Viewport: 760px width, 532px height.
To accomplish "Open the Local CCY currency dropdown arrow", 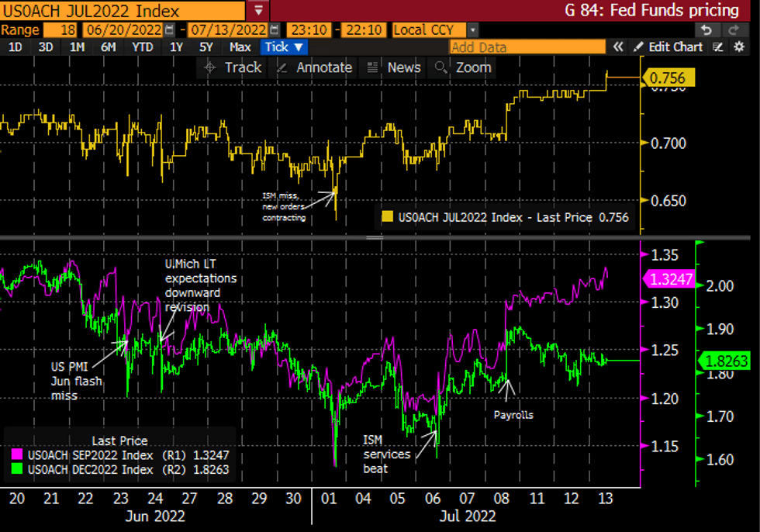I will (x=473, y=30).
